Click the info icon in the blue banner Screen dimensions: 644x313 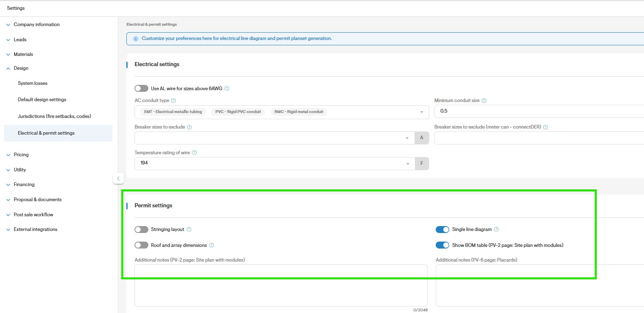point(136,39)
